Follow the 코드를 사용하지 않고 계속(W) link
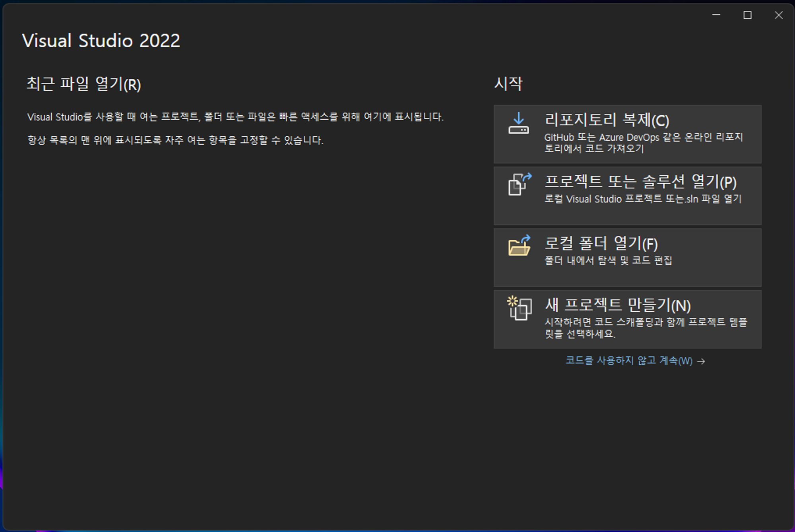Screen dimensions: 795x532 (629, 361)
